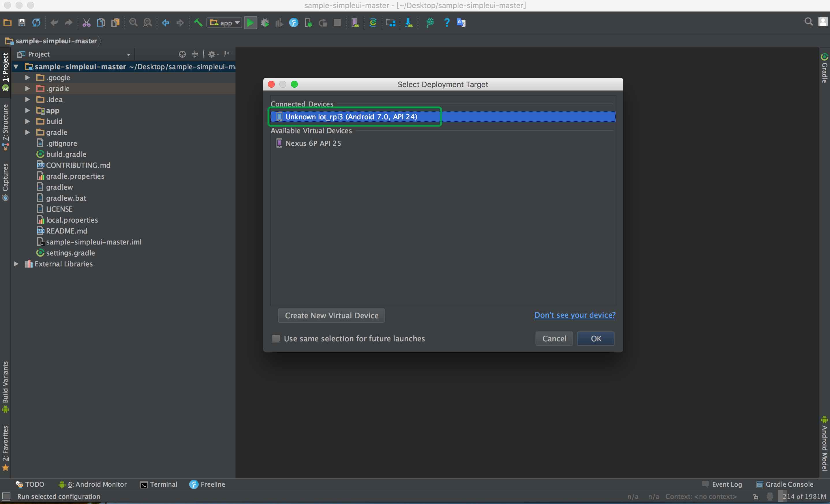This screenshot has height=504, width=830.
Task: Navigate back with the blue left arrow
Action: pyautogui.click(x=166, y=22)
